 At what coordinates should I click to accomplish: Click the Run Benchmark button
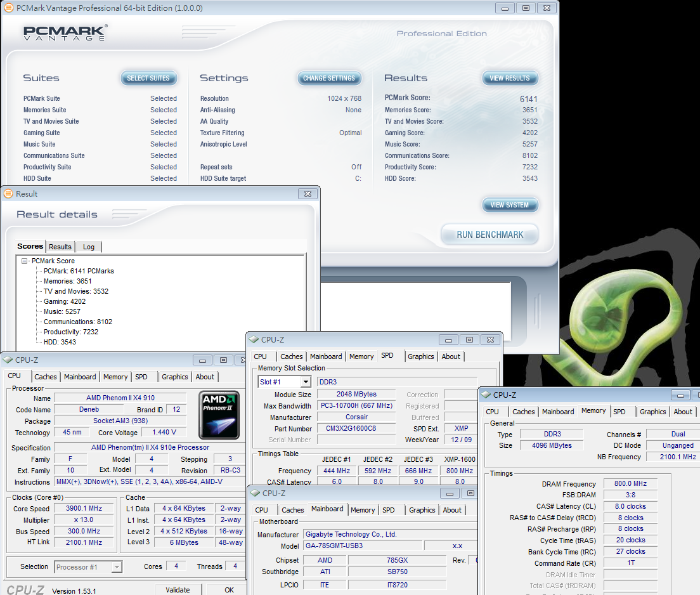(x=489, y=235)
